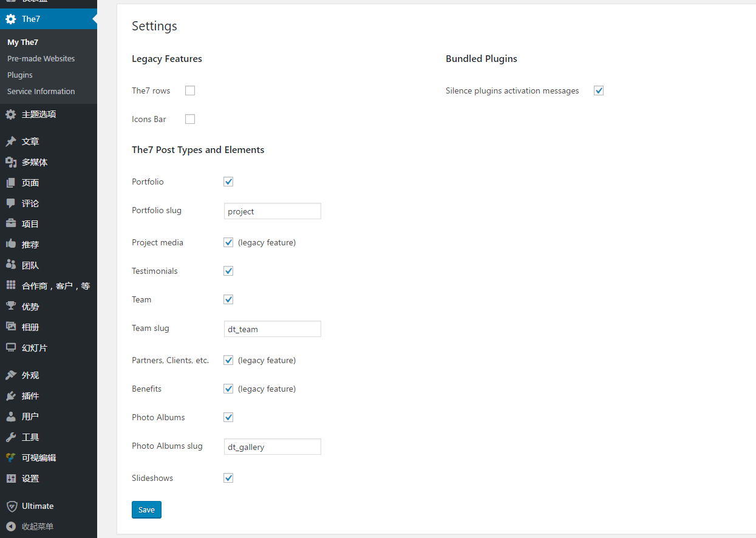This screenshot has height=538, width=756.
Task: Open Pre-made Websites submenu item
Action: [41, 59]
